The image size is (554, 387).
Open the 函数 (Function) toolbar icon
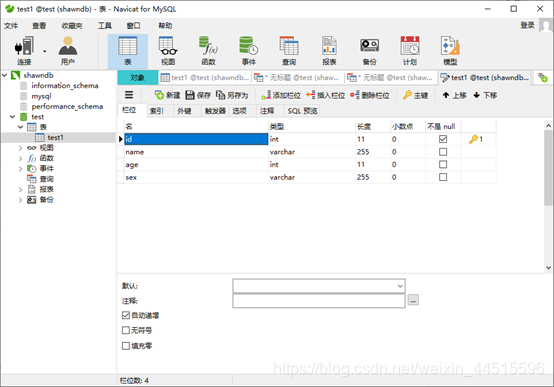pos(208,51)
